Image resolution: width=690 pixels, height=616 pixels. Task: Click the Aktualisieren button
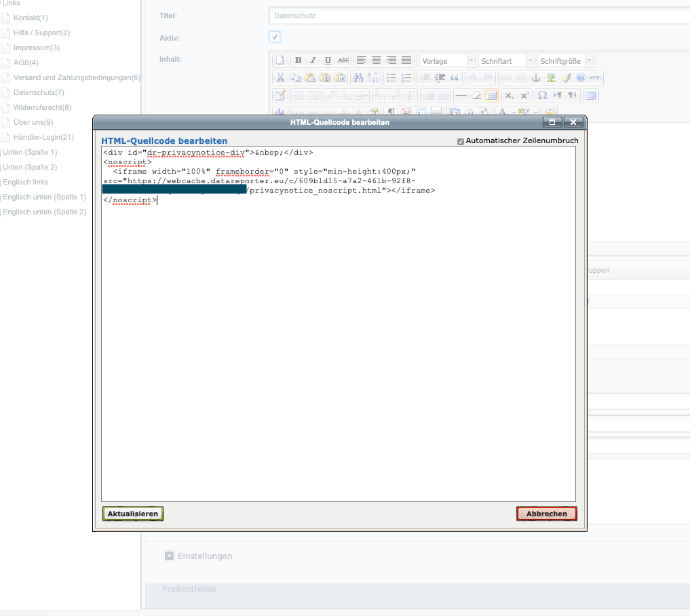[132, 514]
